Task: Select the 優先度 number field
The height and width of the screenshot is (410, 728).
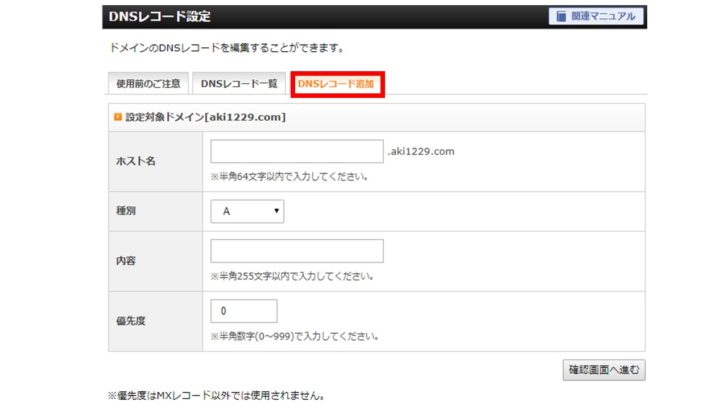Action: pos(243,311)
